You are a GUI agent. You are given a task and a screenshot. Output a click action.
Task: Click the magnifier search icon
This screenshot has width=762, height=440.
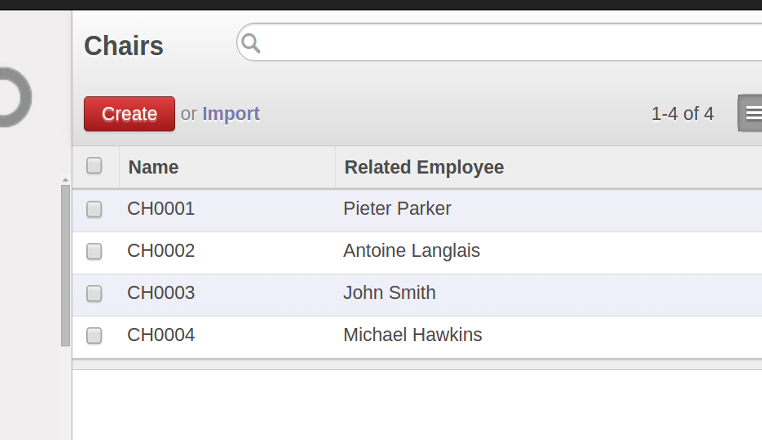251,43
